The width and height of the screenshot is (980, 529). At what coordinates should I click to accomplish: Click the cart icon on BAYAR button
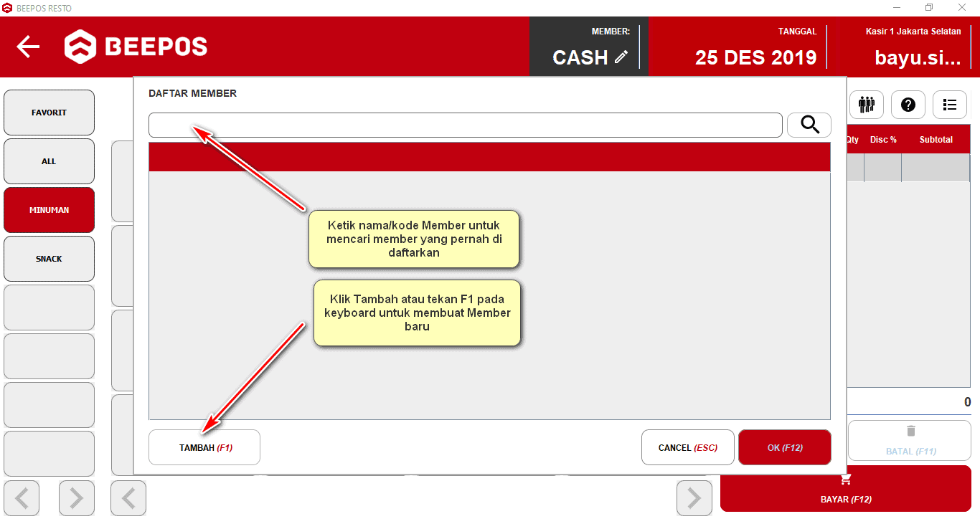point(846,480)
